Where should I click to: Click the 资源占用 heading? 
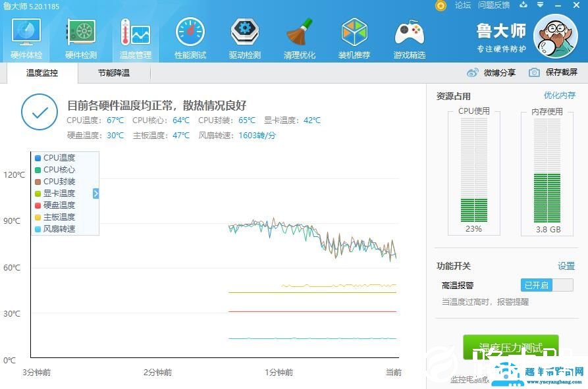(x=454, y=96)
